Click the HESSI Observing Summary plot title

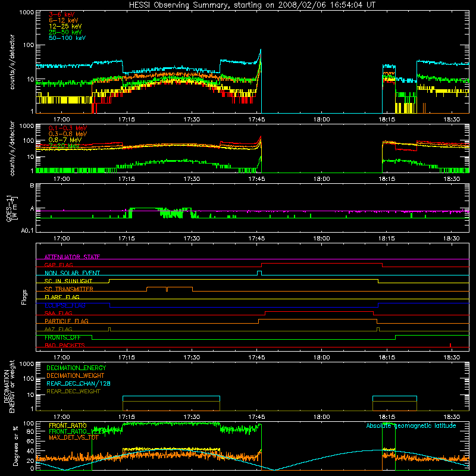tap(252, 5)
